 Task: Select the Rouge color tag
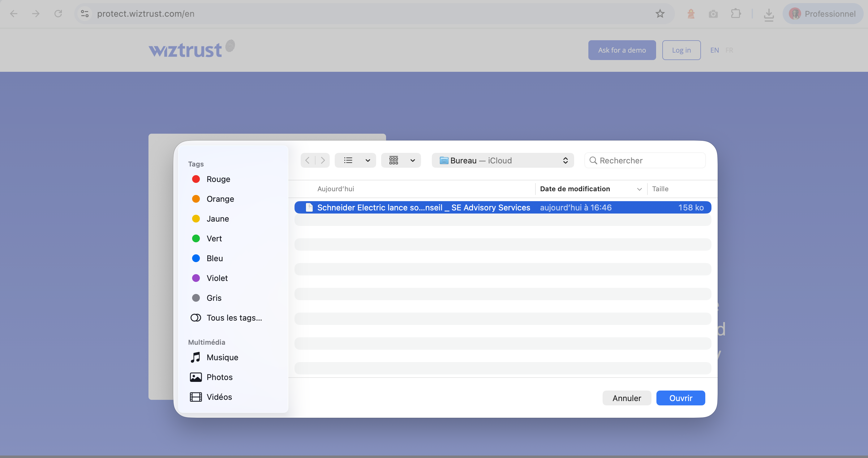point(218,179)
